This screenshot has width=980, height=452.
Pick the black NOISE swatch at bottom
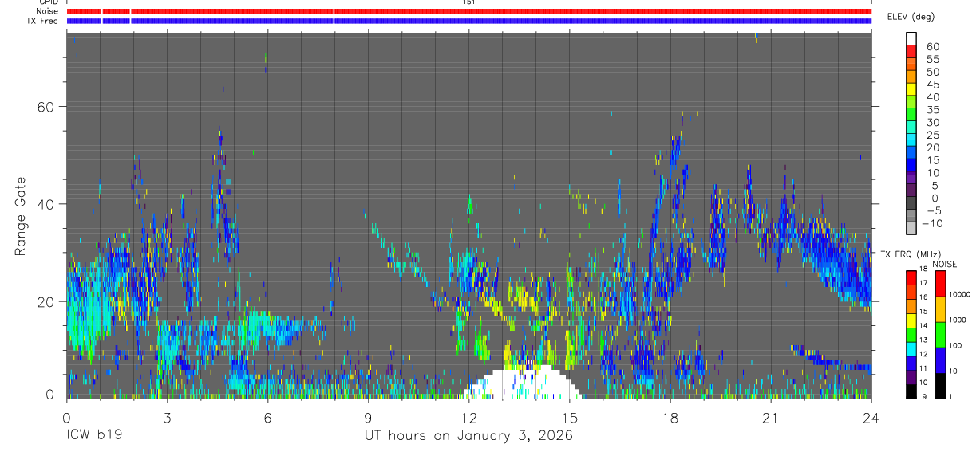940,385
